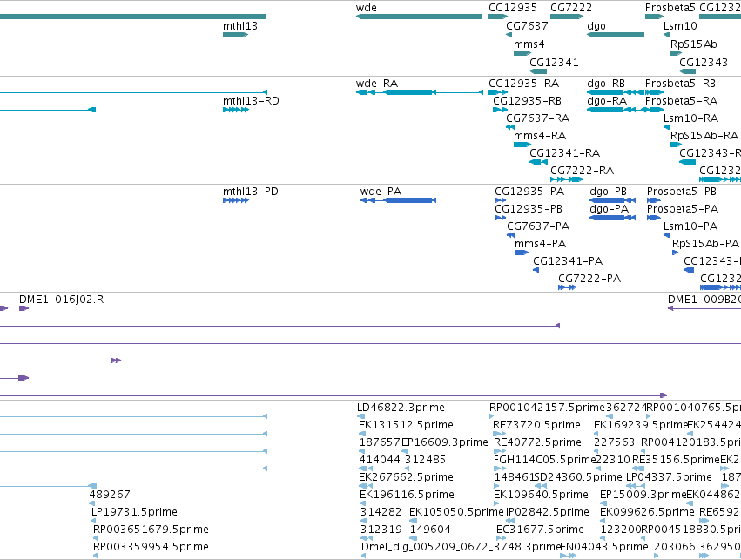Open the CG12935 gene label

(513, 8)
